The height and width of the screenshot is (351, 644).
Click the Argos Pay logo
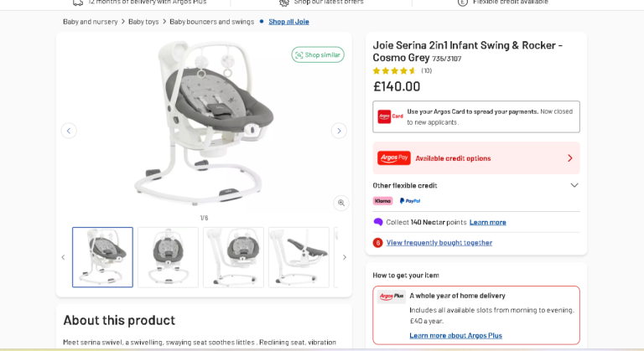tap(393, 158)
